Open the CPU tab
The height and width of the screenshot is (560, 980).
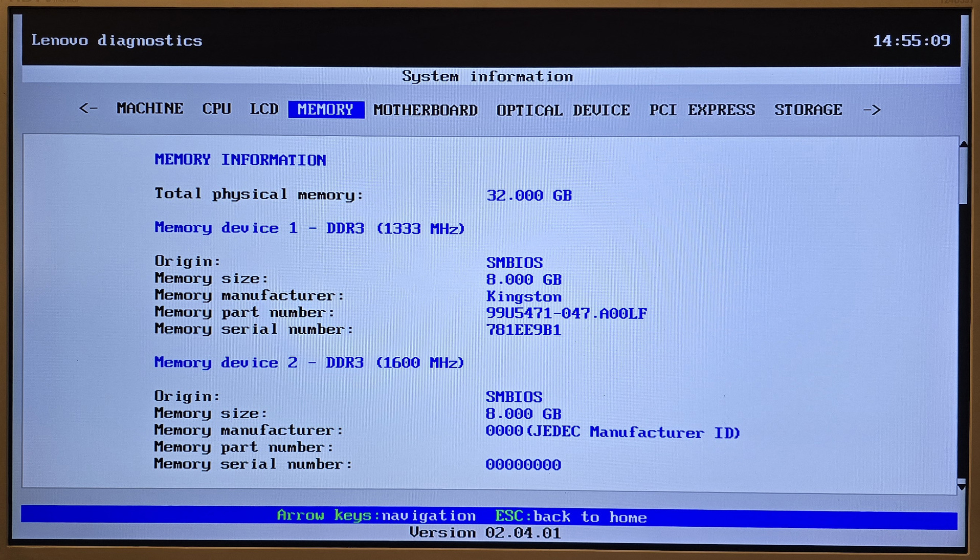[x=216, y=109]
